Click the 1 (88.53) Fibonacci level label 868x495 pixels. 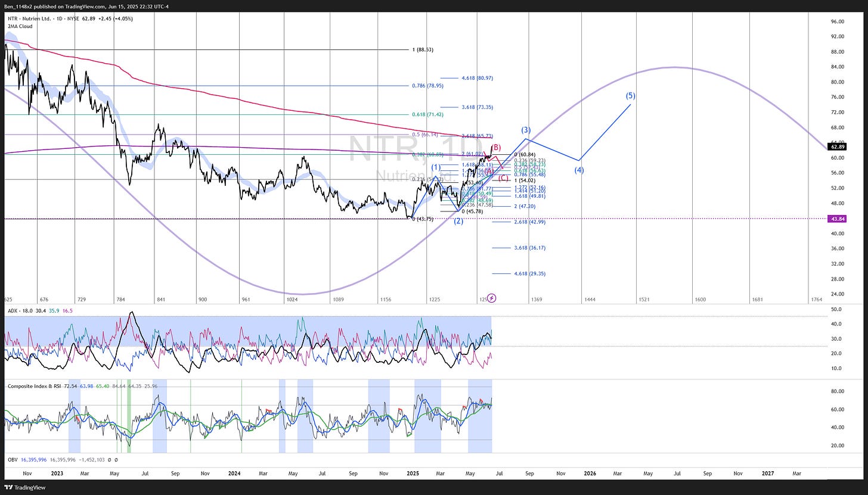[x=423, y=50]
